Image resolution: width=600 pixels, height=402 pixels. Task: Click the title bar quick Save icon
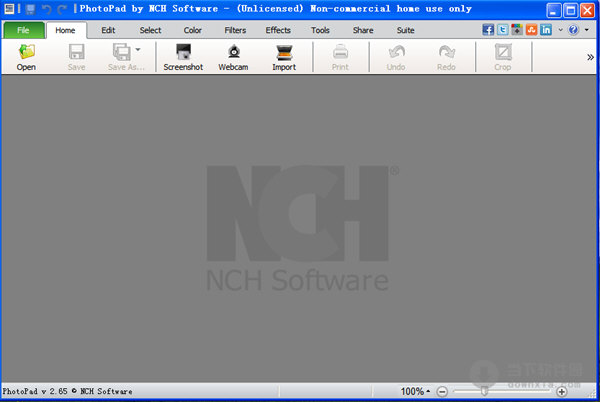(31, 9)
